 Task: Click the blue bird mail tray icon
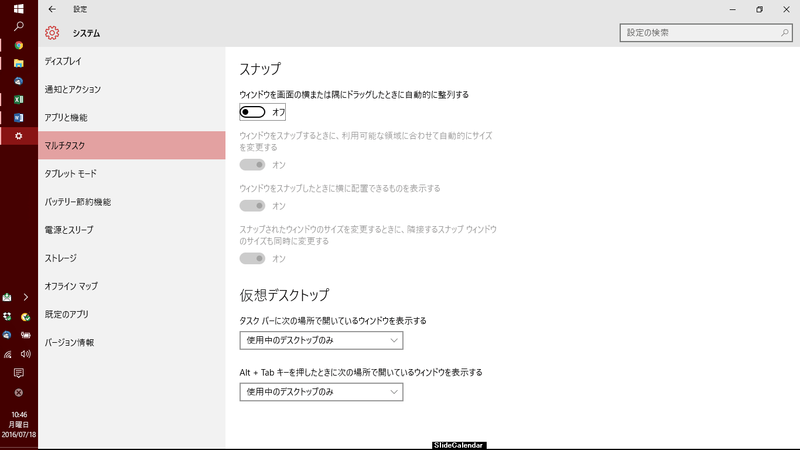coord(7,335)
